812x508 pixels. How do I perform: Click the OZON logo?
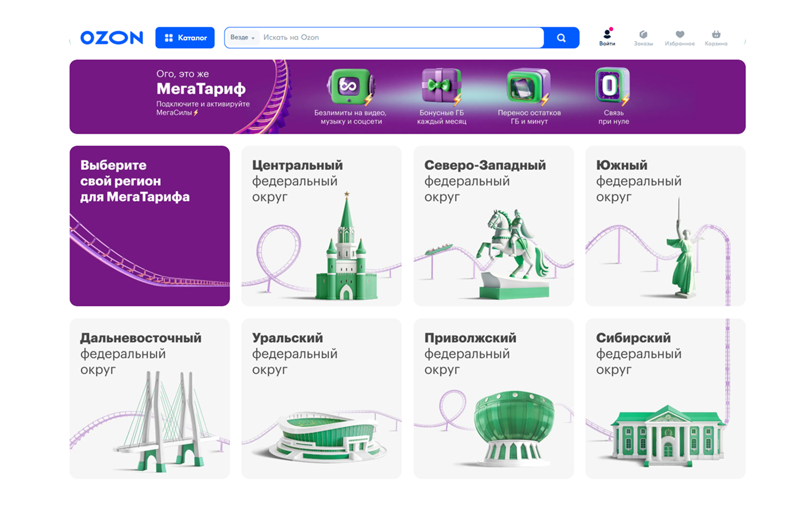112,38
